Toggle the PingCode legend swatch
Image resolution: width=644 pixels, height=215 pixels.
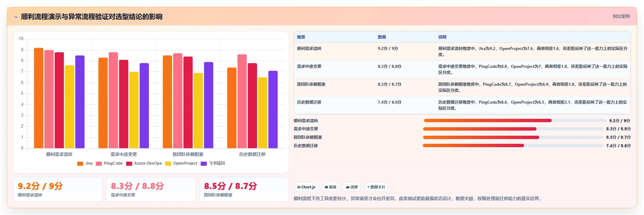pyautogui.click(x=99, y=163)
